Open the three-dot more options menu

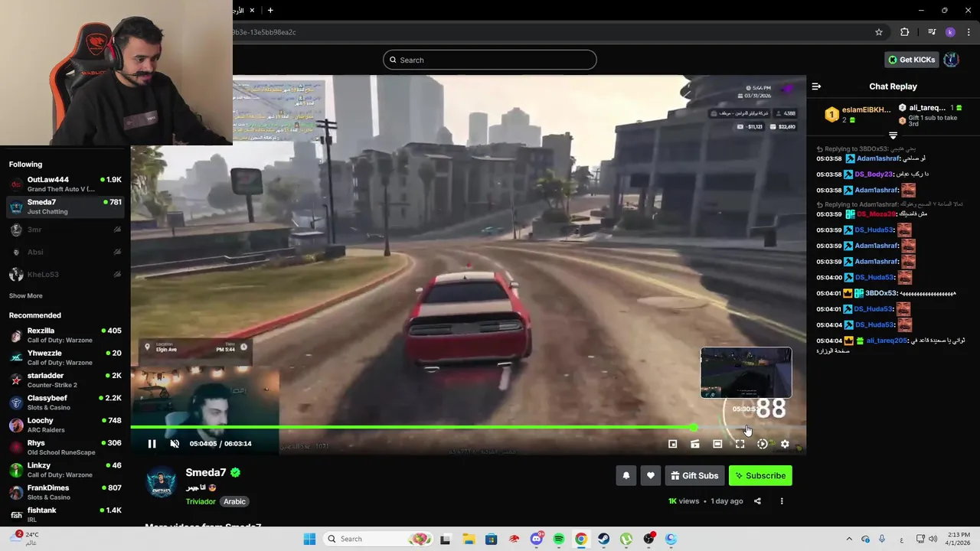(782, 501)
